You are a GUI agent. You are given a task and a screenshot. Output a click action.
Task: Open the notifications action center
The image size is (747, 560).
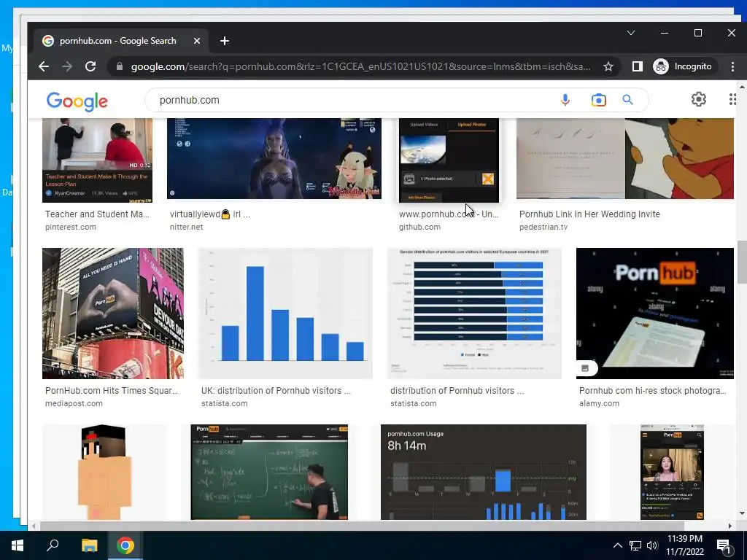(724, 545)
